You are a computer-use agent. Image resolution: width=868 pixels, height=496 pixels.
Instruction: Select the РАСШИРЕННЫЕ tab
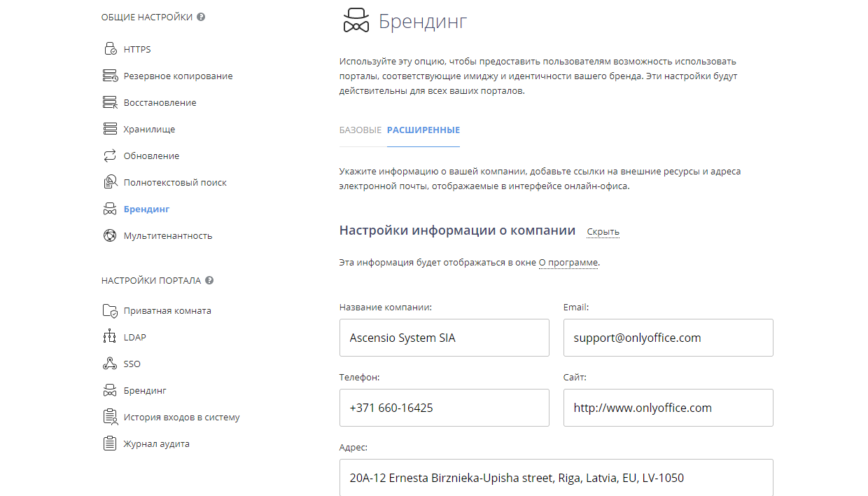click(423, 130)
